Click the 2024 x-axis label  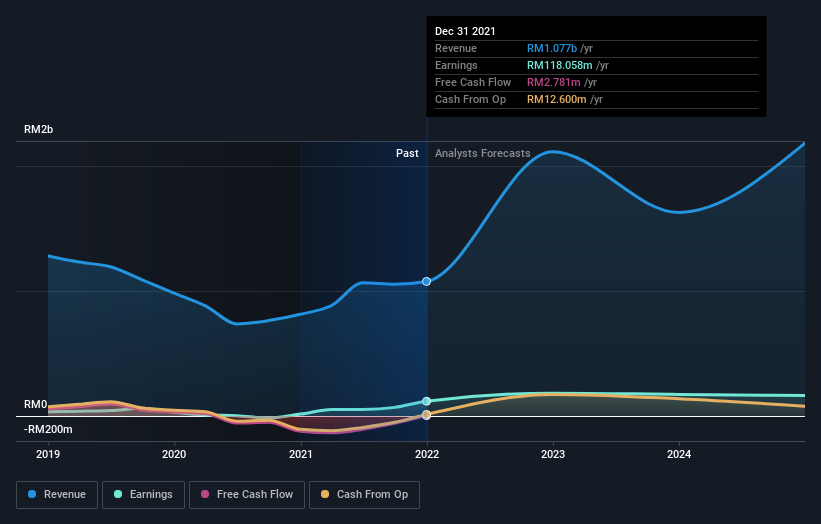click(679, 454)
